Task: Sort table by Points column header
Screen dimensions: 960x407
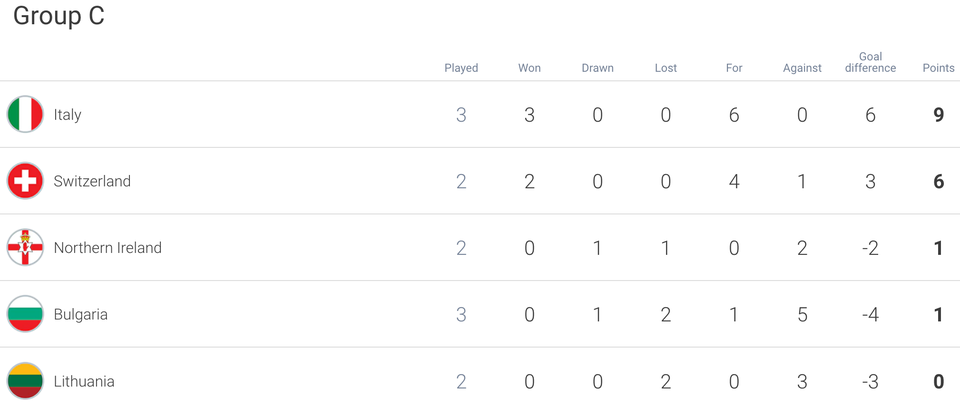Action: click(939, 68)
